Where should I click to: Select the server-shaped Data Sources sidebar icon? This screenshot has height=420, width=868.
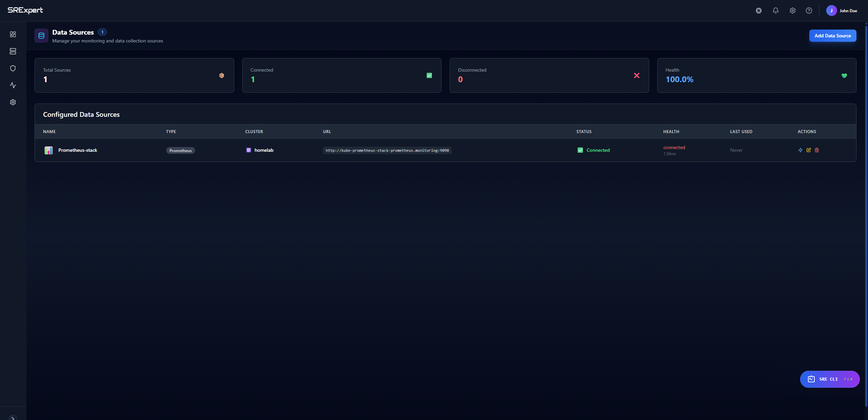pos(13,51)
